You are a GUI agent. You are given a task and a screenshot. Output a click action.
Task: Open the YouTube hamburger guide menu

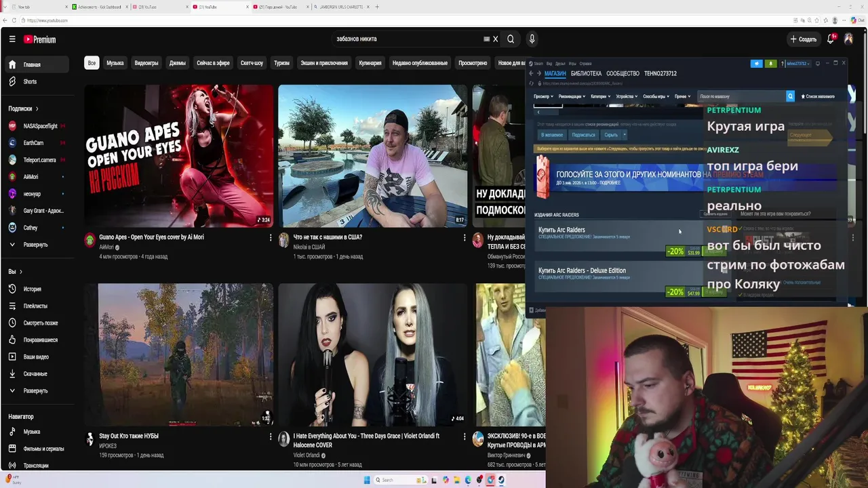(12, 39)
